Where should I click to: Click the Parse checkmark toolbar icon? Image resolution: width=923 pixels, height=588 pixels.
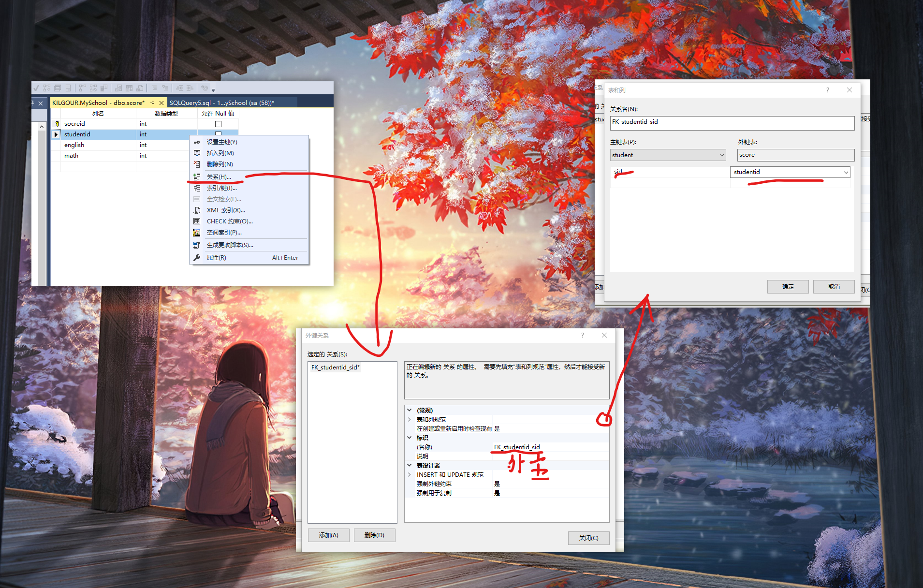coord(36,88)
